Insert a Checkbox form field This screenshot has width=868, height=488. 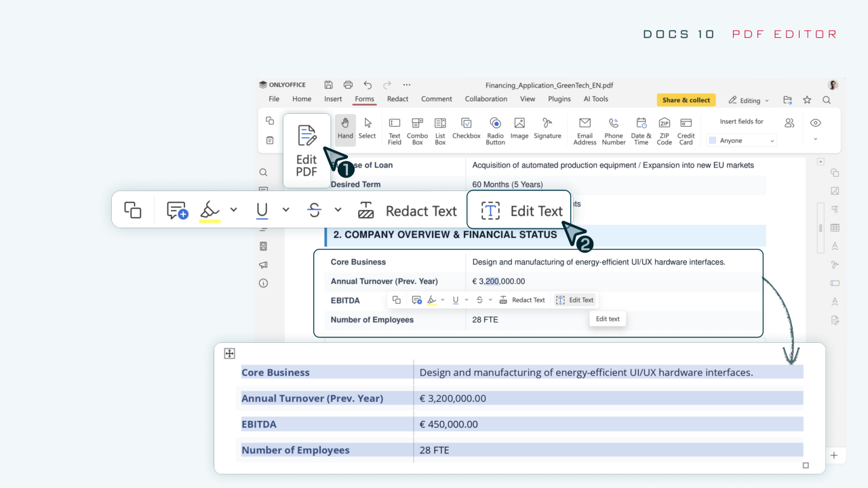[466, 128]
